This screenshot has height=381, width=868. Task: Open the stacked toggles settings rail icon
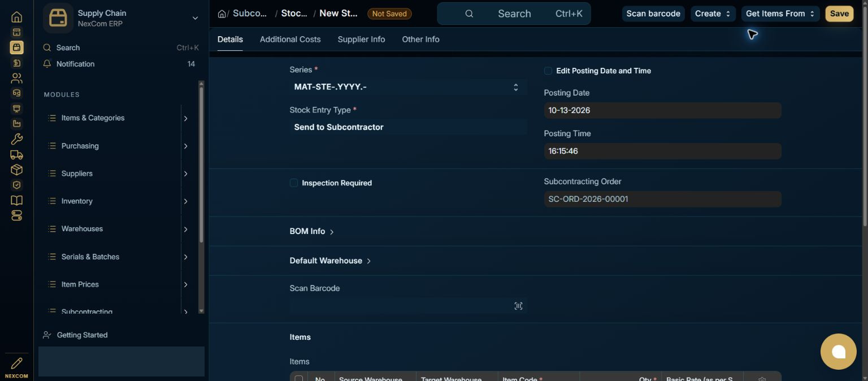[16, 215]
